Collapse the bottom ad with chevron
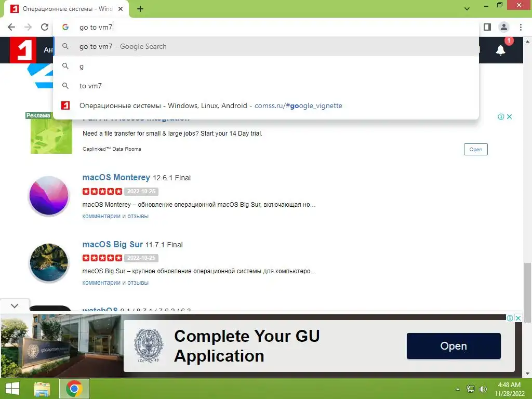The image size is (532, 399). pyautogui.click(x=15, y=305)
